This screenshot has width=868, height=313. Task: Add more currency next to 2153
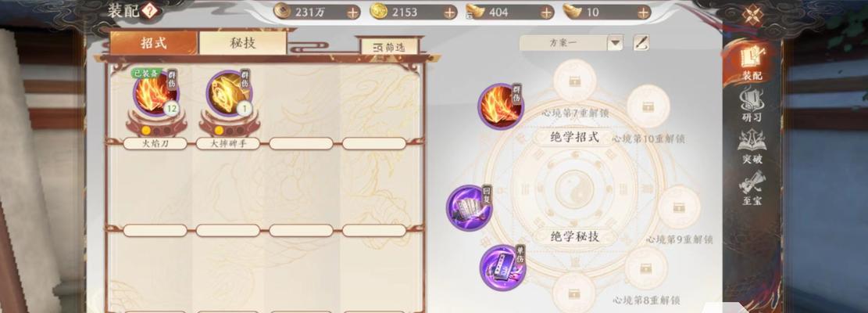(x=450, y=13)
